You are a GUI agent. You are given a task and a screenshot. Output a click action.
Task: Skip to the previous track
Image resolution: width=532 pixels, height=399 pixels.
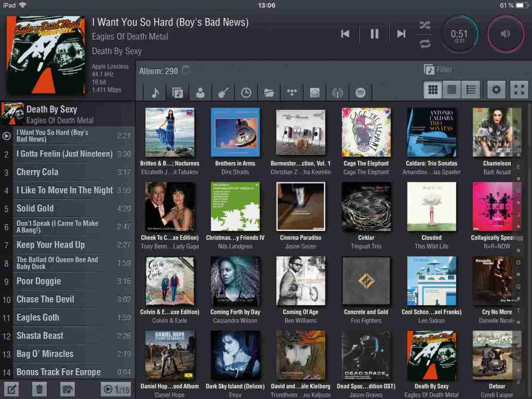tap(345, 34)
